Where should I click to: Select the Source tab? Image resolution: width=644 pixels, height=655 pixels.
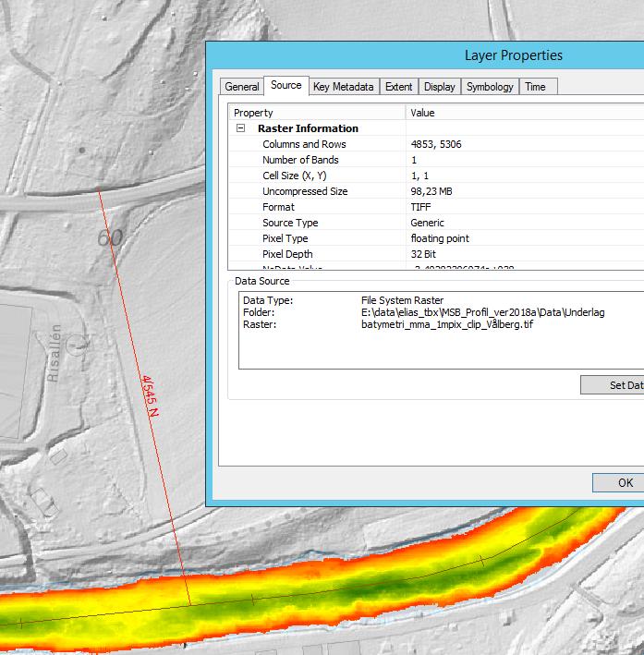(286, 85)
